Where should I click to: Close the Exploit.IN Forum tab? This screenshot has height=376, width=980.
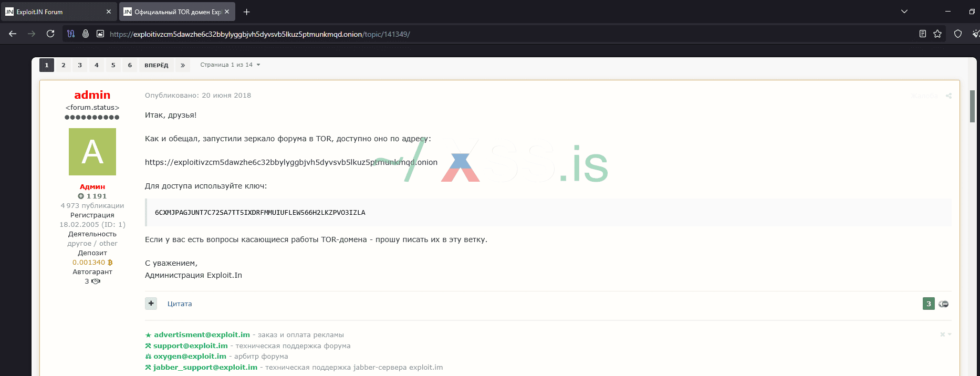point(109,12)
